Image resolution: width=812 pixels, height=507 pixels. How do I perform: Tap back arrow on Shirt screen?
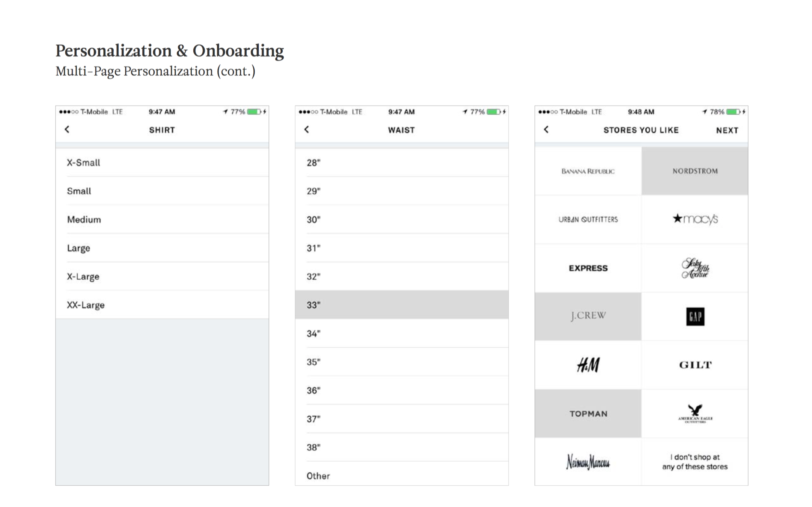[67, 130]
